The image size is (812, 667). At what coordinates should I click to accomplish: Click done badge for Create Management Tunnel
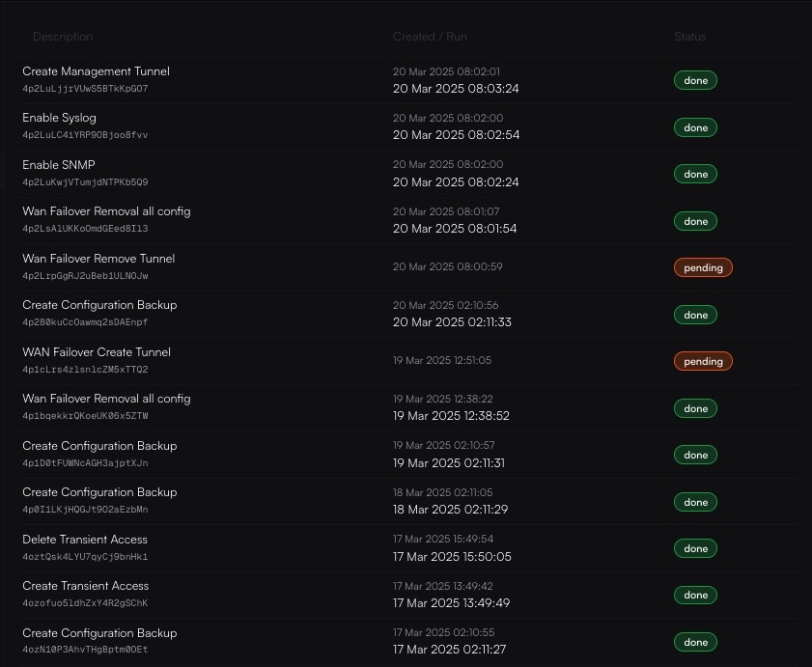[695, 80]
